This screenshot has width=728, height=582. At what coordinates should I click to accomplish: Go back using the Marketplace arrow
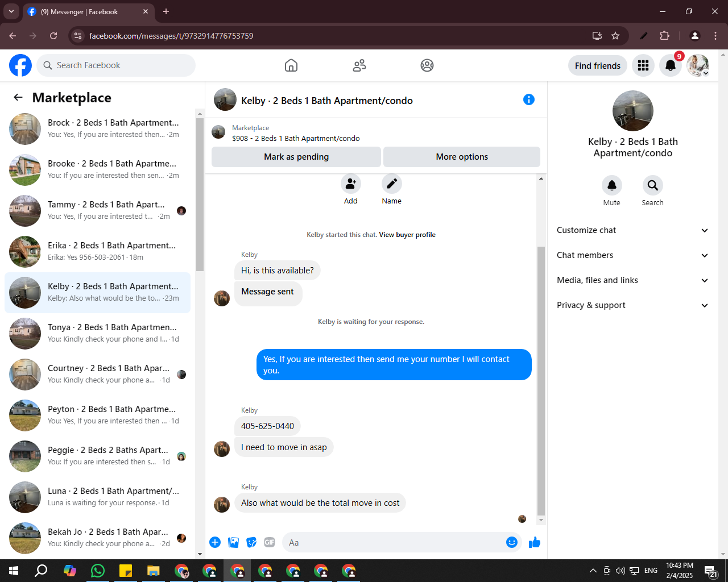[x=18, y=97]
